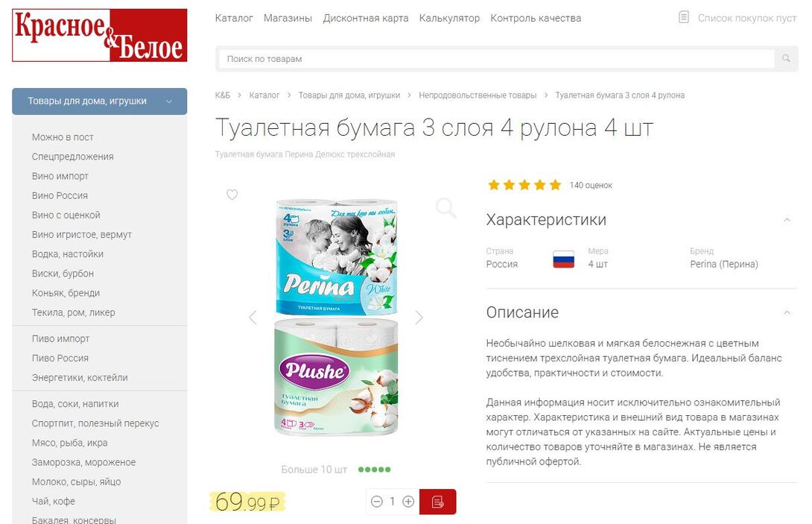Zoom product image with magnifier icon
This screenshot has height=524, width=812.
tap(445, 208)
